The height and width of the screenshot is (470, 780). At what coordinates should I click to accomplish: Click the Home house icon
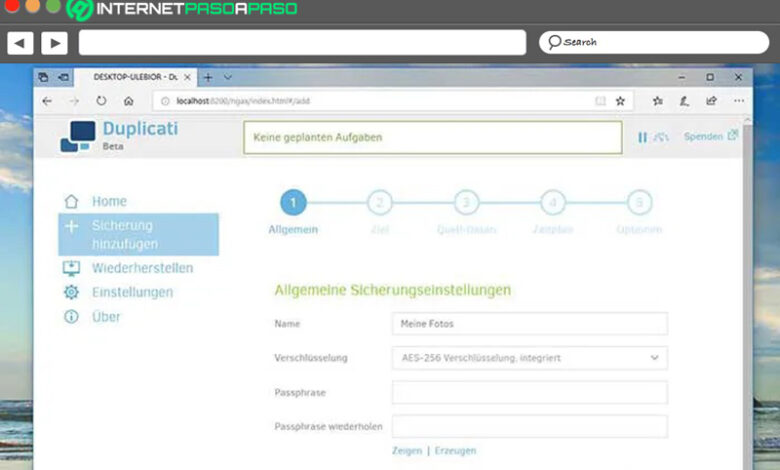(71, 201)
